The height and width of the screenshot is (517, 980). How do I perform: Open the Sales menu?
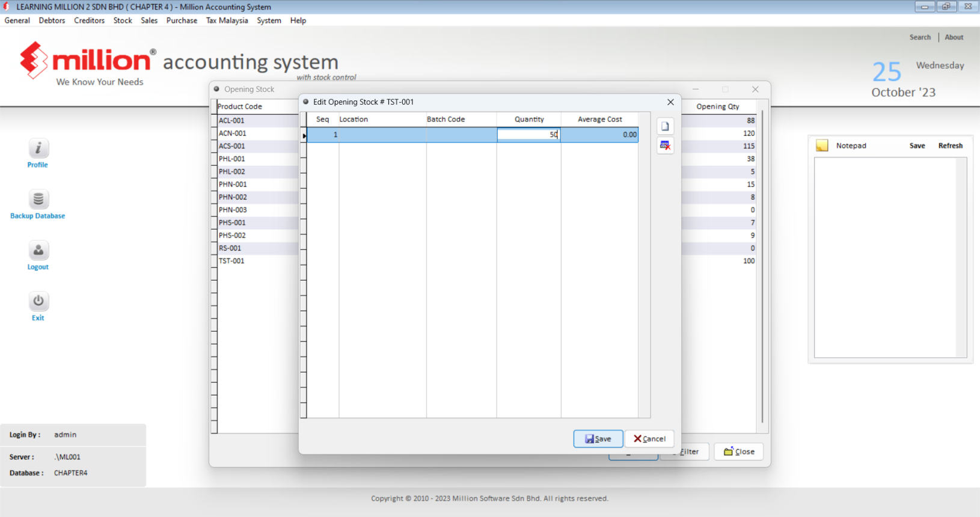(x=149, y=20)
